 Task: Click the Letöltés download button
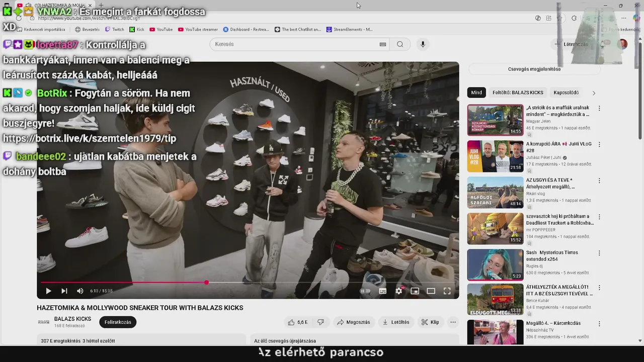pyautogui.click(x=396, y=322)
